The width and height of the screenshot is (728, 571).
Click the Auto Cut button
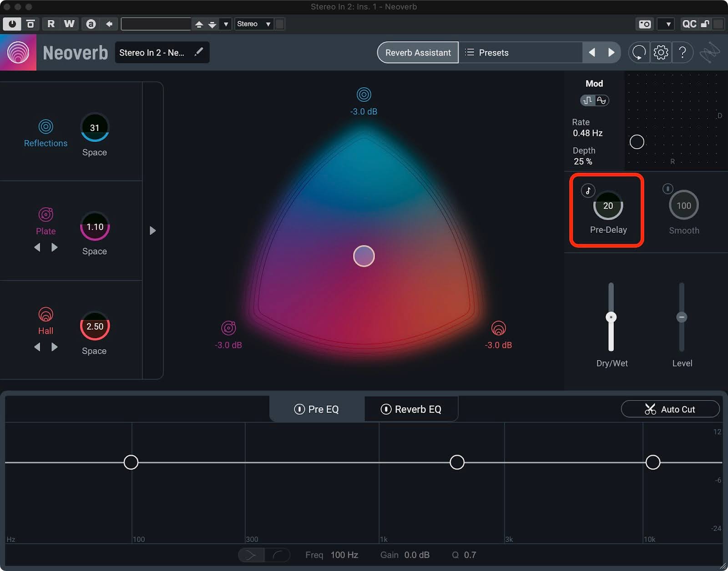[x=670, y=409]
